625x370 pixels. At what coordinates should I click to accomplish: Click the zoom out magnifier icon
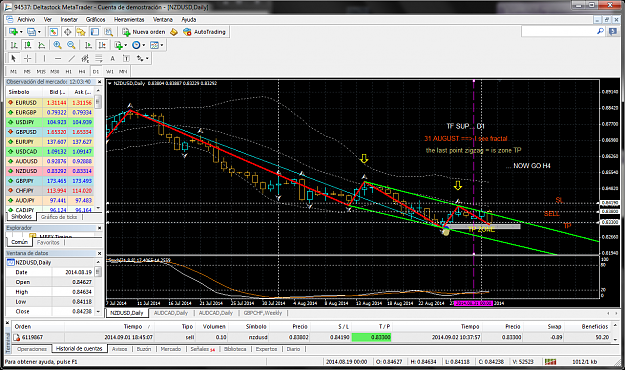click(x=71, y=45)
